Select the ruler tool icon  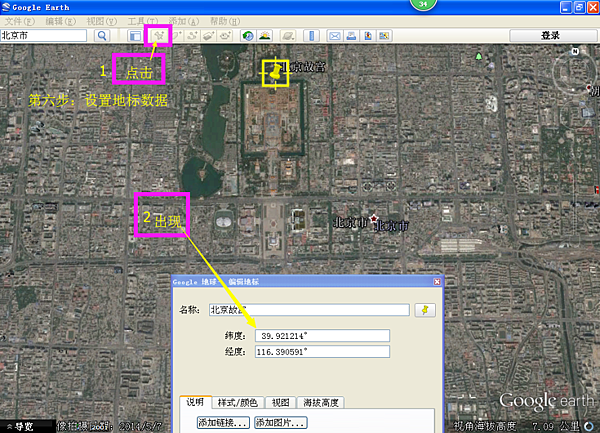pyautogui.click(x=311, y=36)
